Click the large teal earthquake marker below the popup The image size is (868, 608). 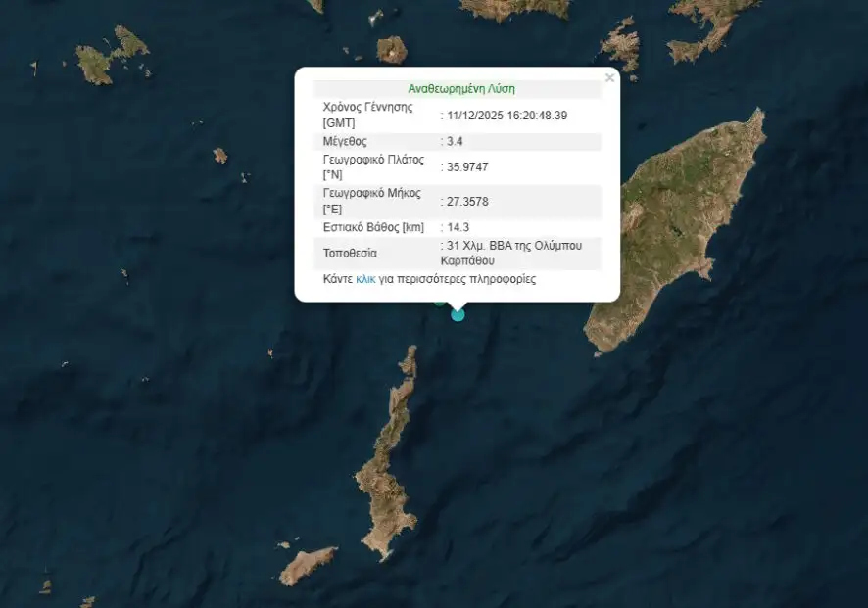pyautogui.click(x=458, y=314)
